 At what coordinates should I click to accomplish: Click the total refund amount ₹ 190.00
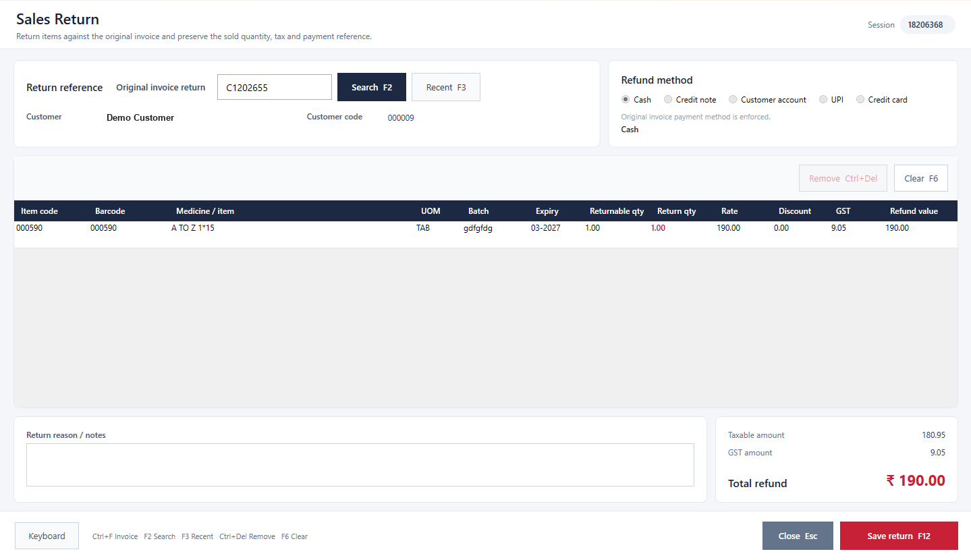tap(916, 480)
